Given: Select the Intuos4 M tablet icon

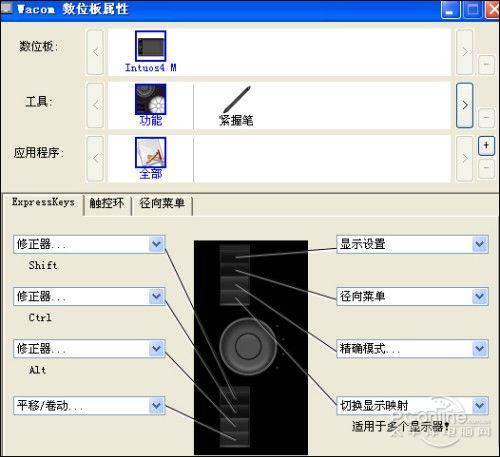Looking at the screenshot, I should pyautogui.click(x=150, y=46).
